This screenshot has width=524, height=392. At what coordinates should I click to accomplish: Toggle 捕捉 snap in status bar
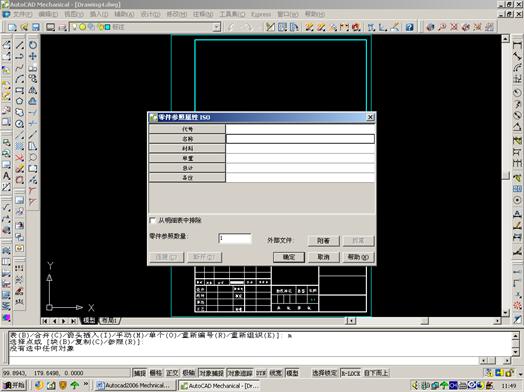139,373
